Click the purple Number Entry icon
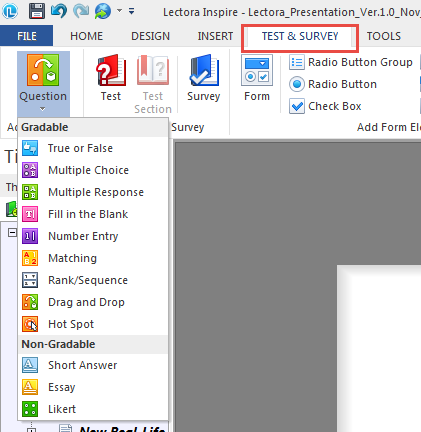The height and width of the screenshot is (432, 421). [30, 236]
